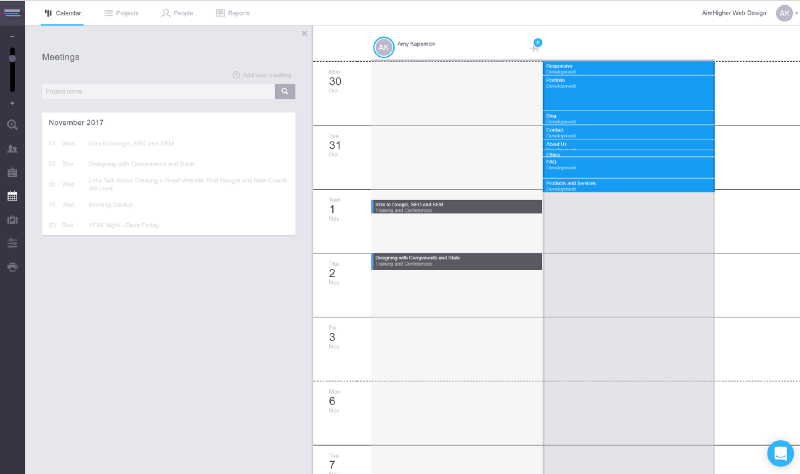The image size is (800, 474).
Task: Click the zoom-in plus control
Action: pos(12,103)
